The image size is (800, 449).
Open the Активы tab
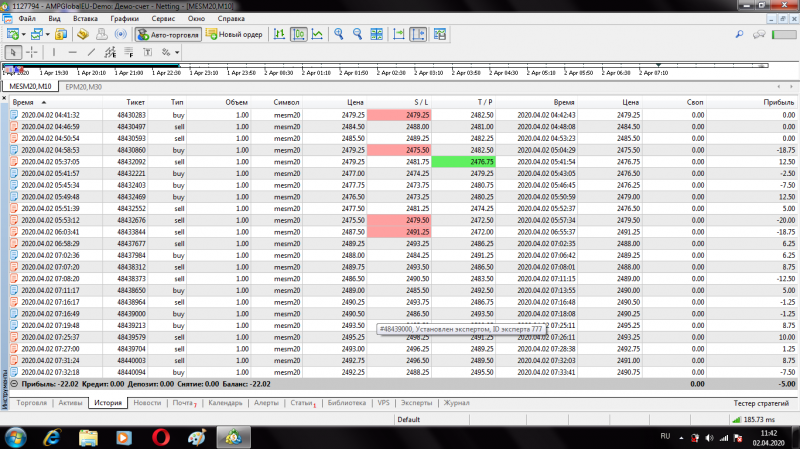point(70,403)
